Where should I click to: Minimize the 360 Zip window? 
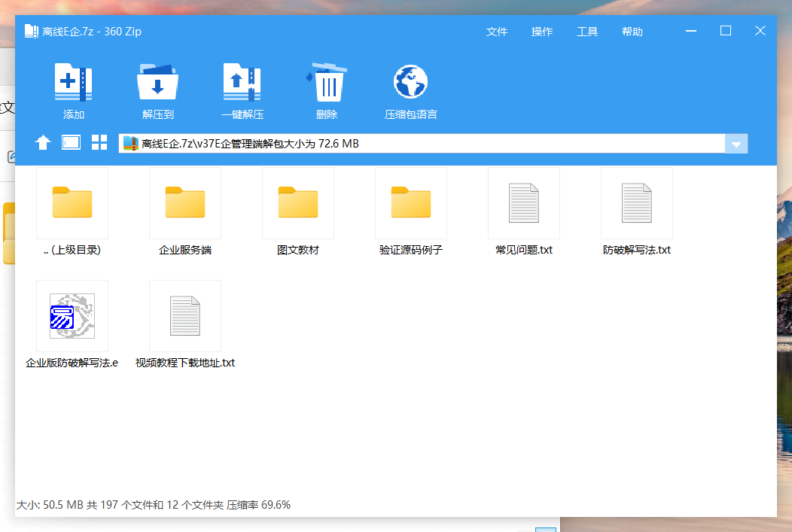coord(691,31)
